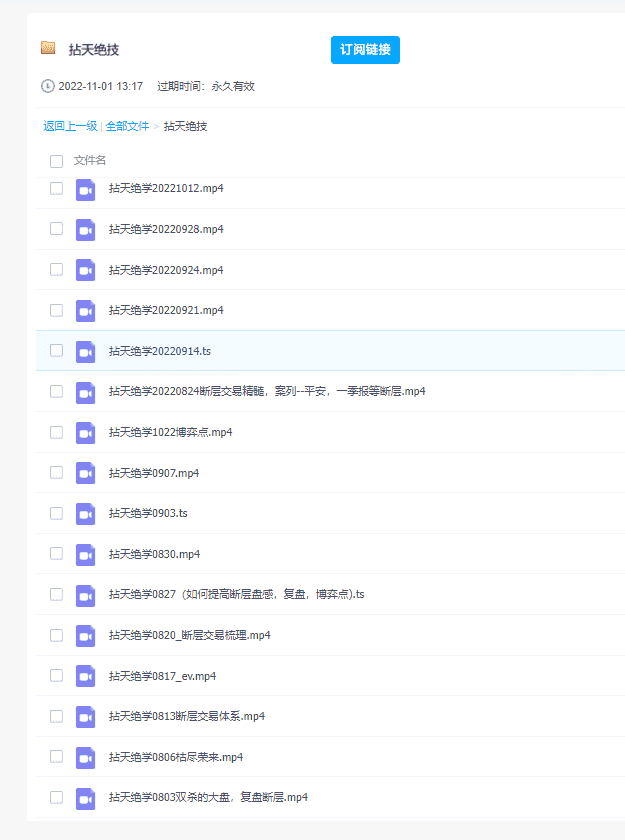Image resolution: width=625 pixels, height=840 pixels.
Task: Open file name 拈天绝学20220914.ts
Action: coord(160,351)
